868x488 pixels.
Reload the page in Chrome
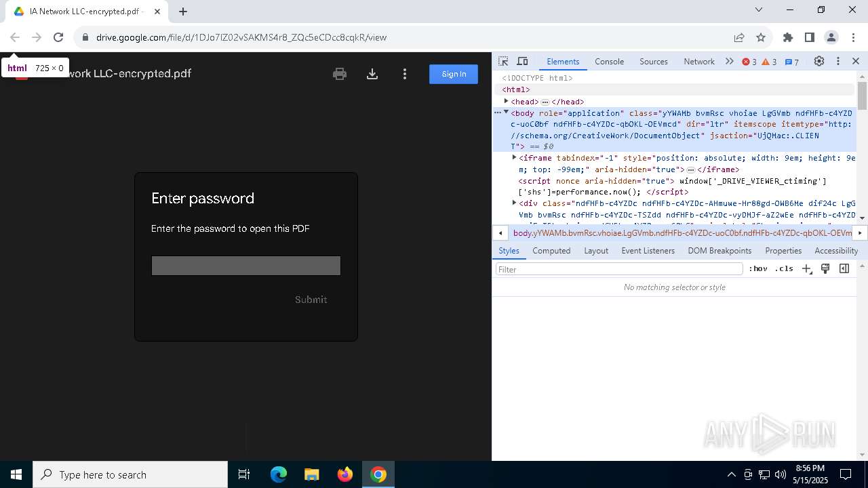pyautogui.click(x=58, y=37)
